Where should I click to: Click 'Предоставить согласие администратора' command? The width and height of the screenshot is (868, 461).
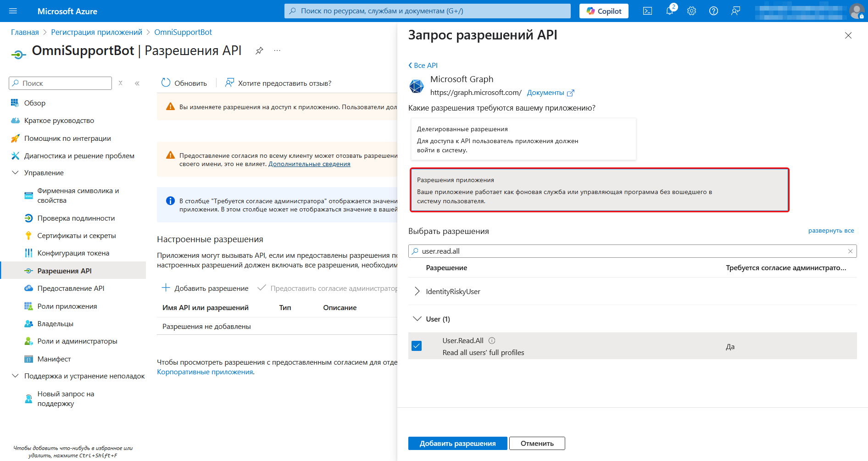pyautogui.click(x=328, y=288)
